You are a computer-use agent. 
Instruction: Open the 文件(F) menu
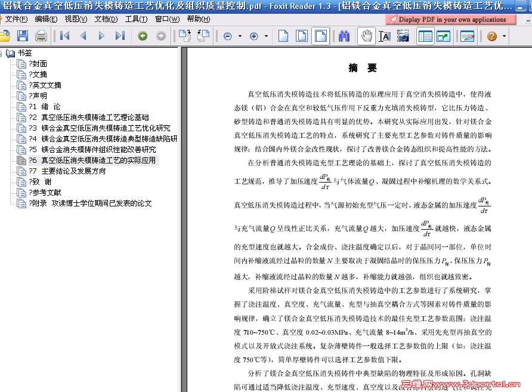point(16,19)
